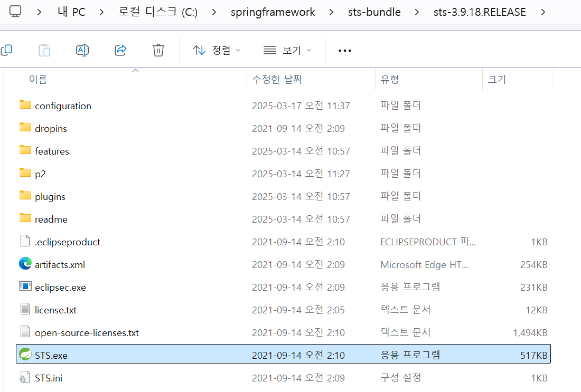The width and height of the screenshot is (581, 392).
Task: Click the features folder icon
Action: pyautogui.click(x=25, y=150)
